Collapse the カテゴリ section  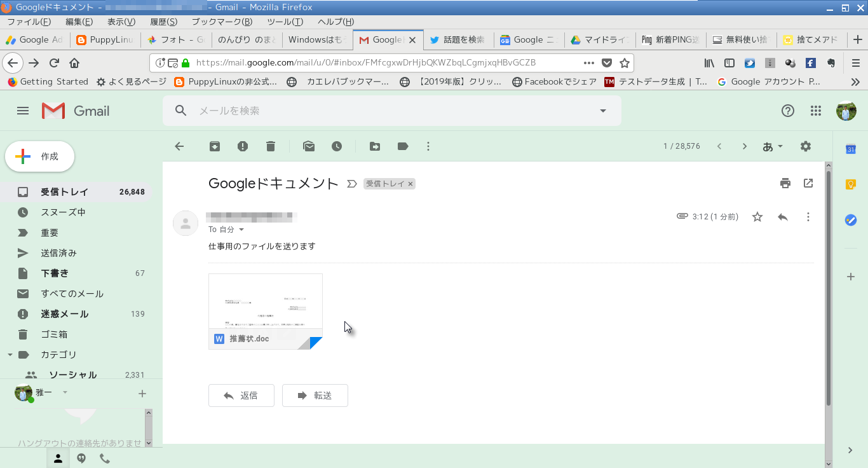10,355
